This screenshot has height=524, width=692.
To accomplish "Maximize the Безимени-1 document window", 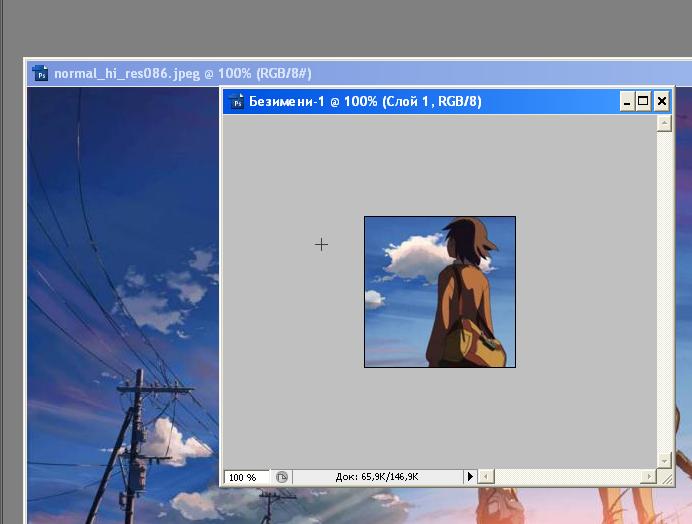I will pos(643,102).
